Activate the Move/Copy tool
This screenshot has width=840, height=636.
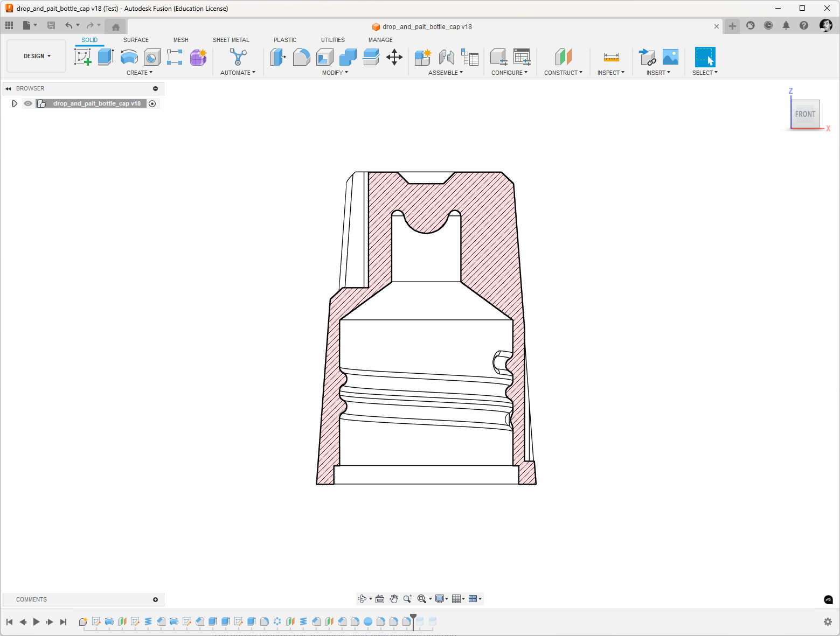pos(394,57)
